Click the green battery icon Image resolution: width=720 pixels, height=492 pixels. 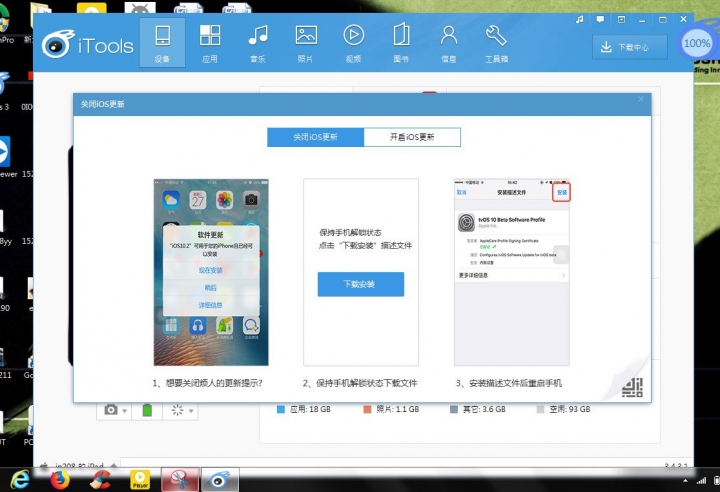click(147, 410)
